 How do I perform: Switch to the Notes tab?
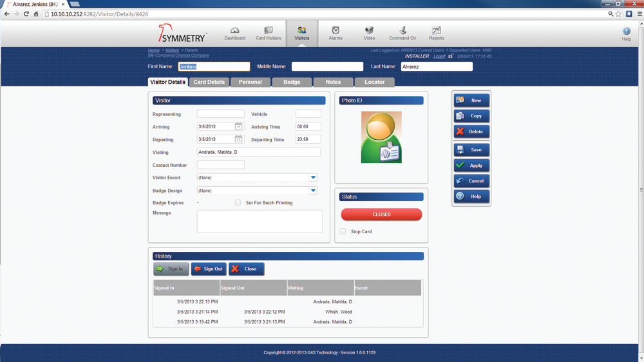click(333, 82)
